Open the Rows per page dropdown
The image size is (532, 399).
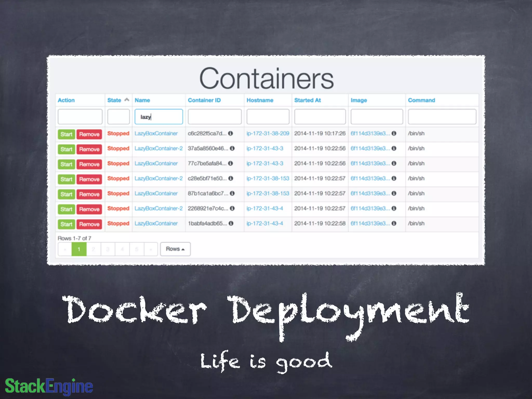click(x=175, y=249)
